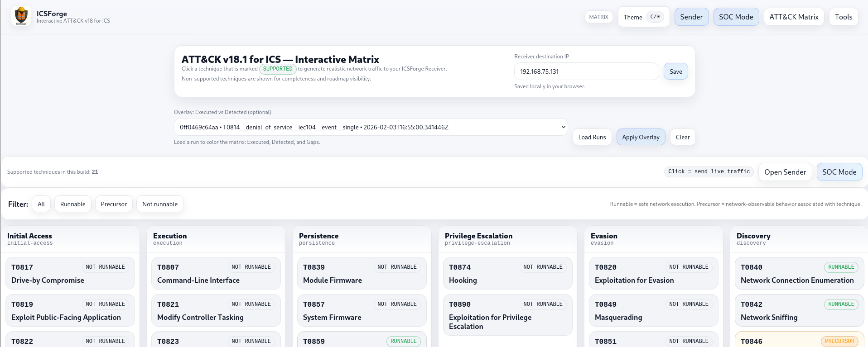
Task: Toggle the light/dark Theme switch
Action: point(655,17)
